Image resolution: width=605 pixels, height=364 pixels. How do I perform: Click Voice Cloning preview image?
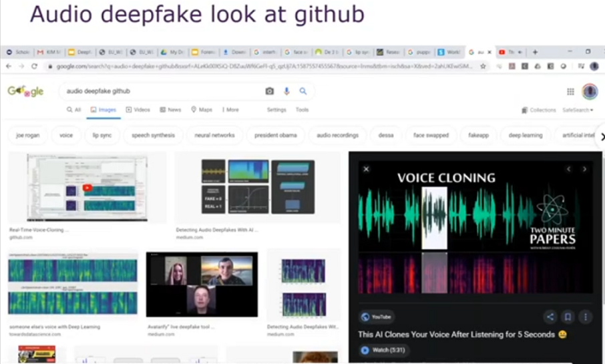[x=475, y=228]
